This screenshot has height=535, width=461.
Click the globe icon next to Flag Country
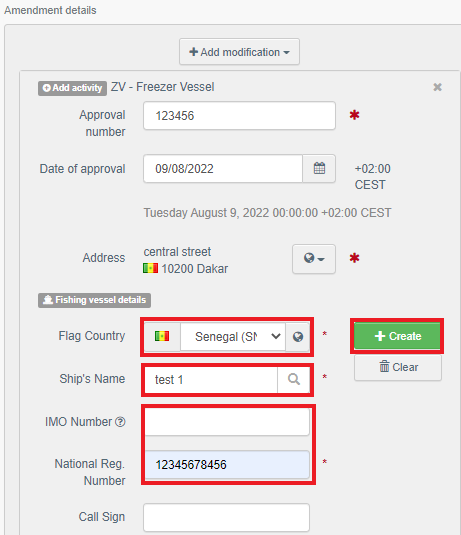(298, 337)
